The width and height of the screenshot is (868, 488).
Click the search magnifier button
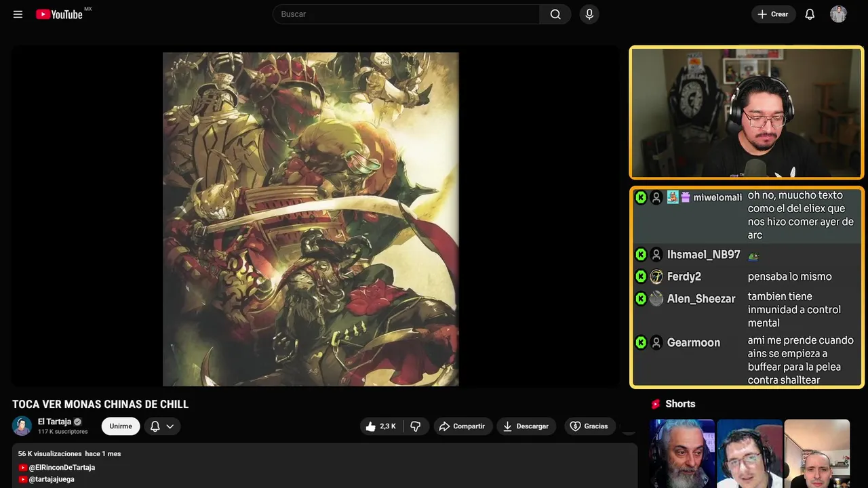click(555, 14)
